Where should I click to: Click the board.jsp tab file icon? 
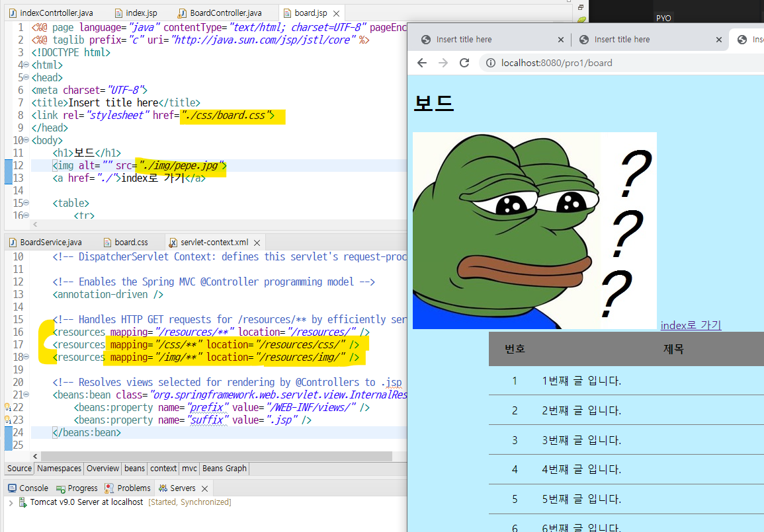point(287,13)
